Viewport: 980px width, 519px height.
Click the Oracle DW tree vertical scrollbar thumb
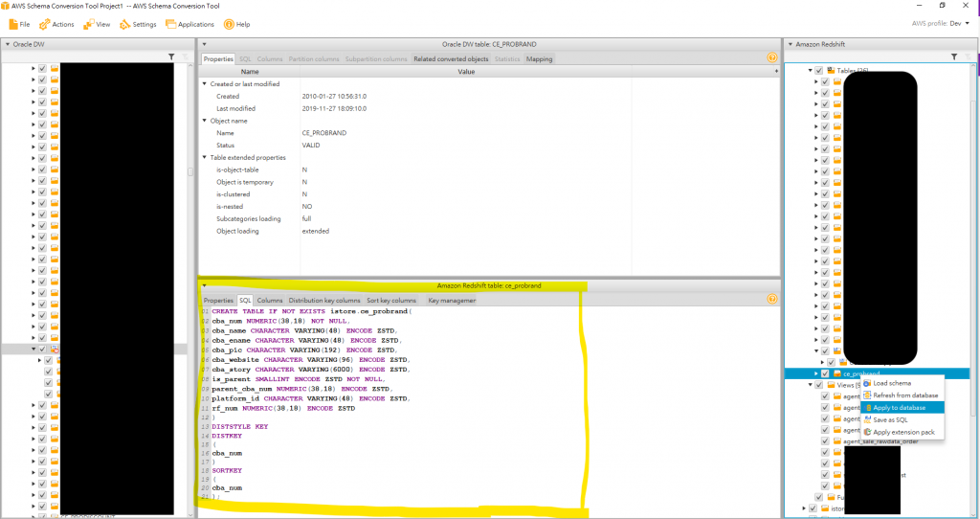pos(190,171)
